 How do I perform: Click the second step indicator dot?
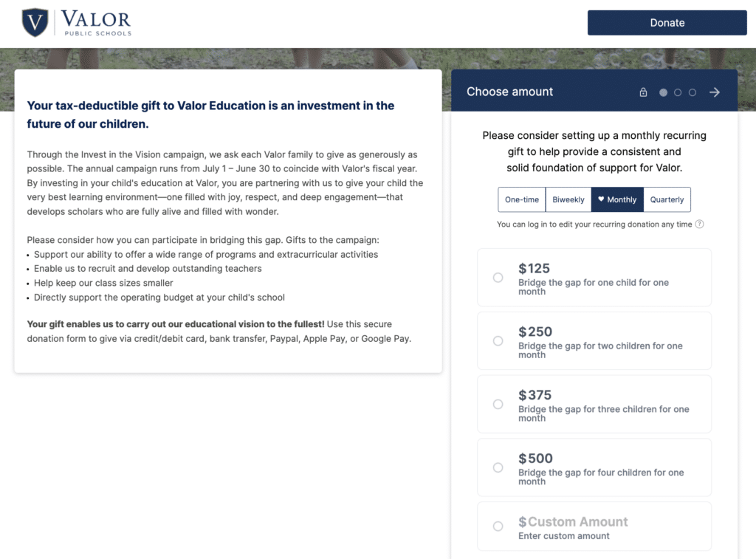(x=678, y=92)
